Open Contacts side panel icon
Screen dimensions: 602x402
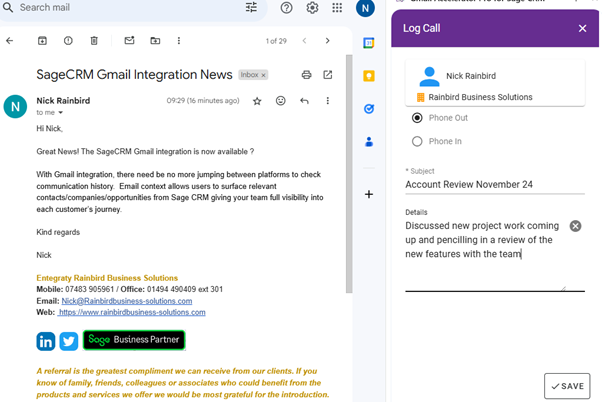pos(369,142)
